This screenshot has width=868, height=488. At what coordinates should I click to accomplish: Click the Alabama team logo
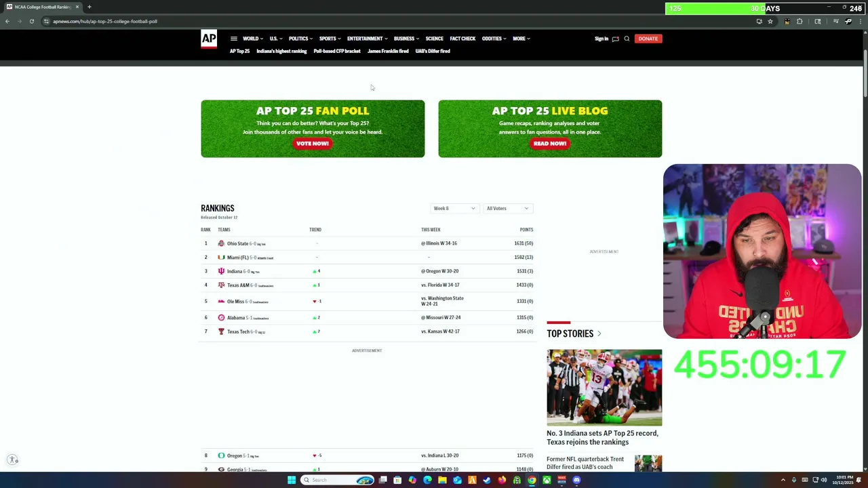tap(221, 317)
